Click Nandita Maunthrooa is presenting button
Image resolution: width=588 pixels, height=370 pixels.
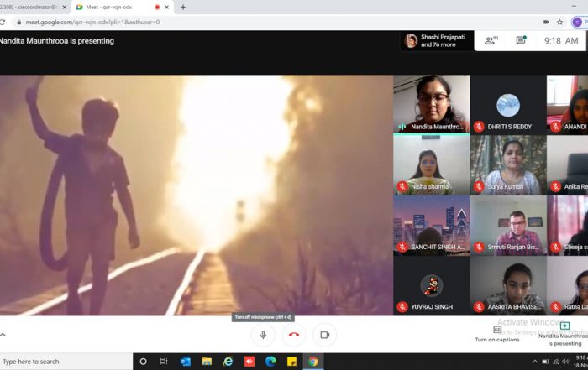click(564, 334)
